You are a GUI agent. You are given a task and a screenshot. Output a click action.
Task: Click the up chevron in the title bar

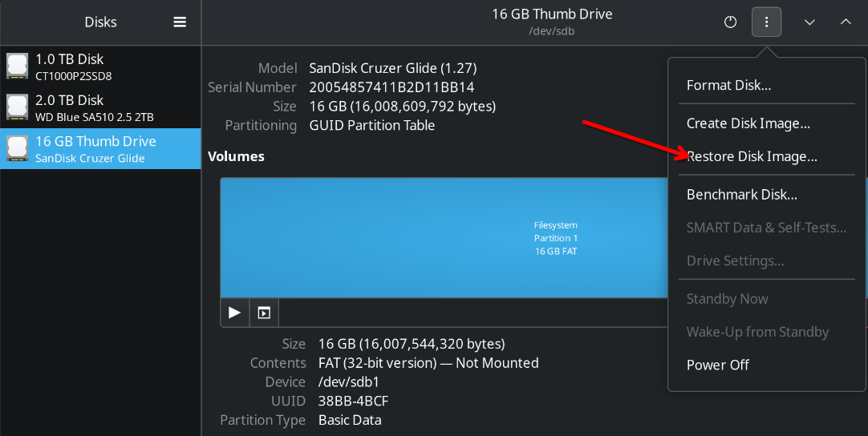point(846,22)
